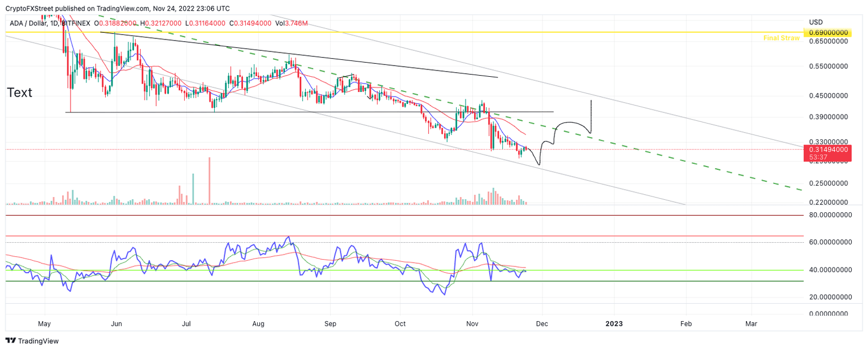This screenshot has height=350, width=868.
Task: Click 'Jul' on the time axis
Action: [186, 324]
